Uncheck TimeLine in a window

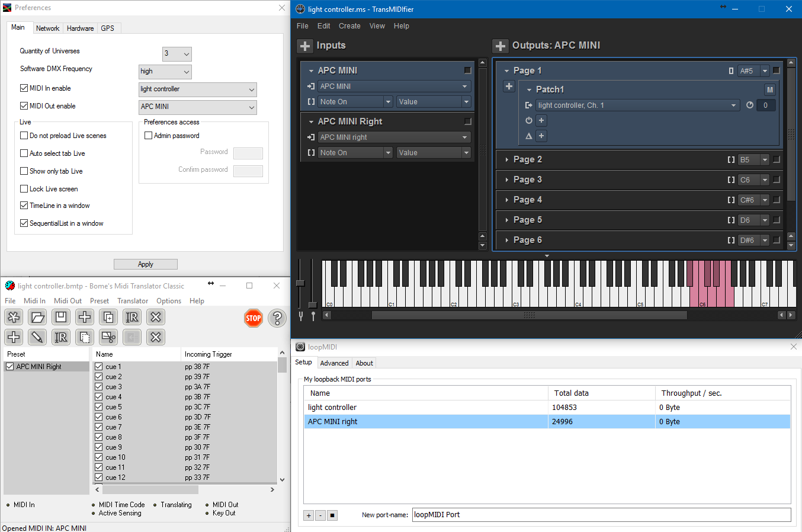tap(24, 205)
